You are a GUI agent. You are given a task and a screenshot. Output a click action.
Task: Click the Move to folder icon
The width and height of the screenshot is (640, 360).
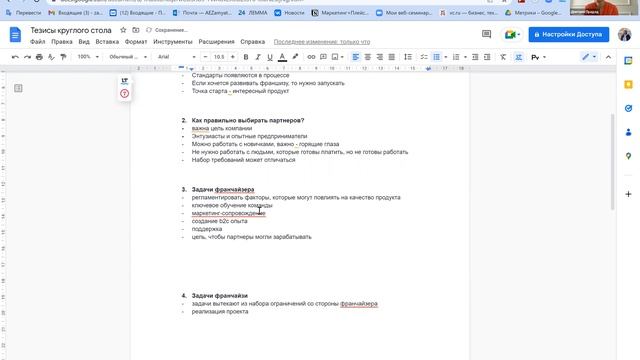pos(136,30)
